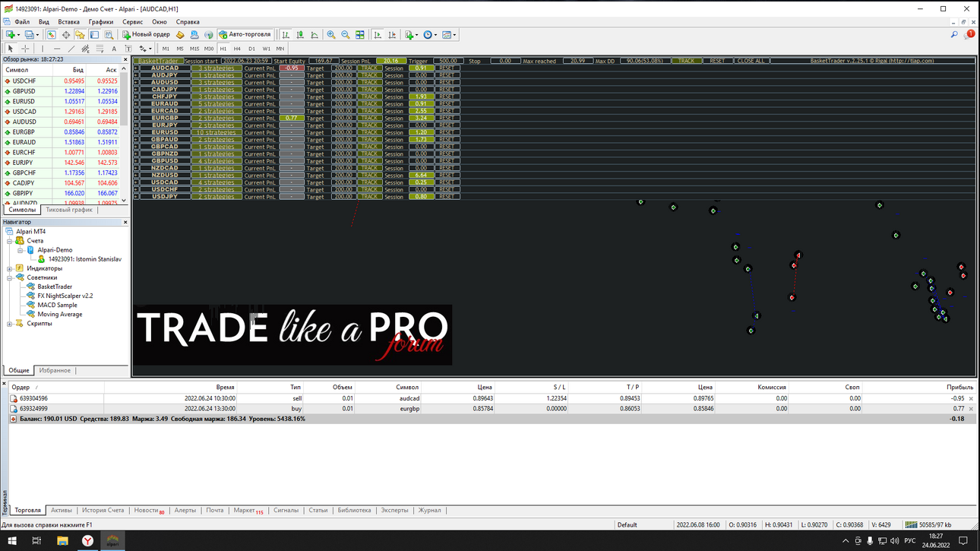Toggle chart auto scroll icon
980x551 pixels.
click(x=378, y=34)
